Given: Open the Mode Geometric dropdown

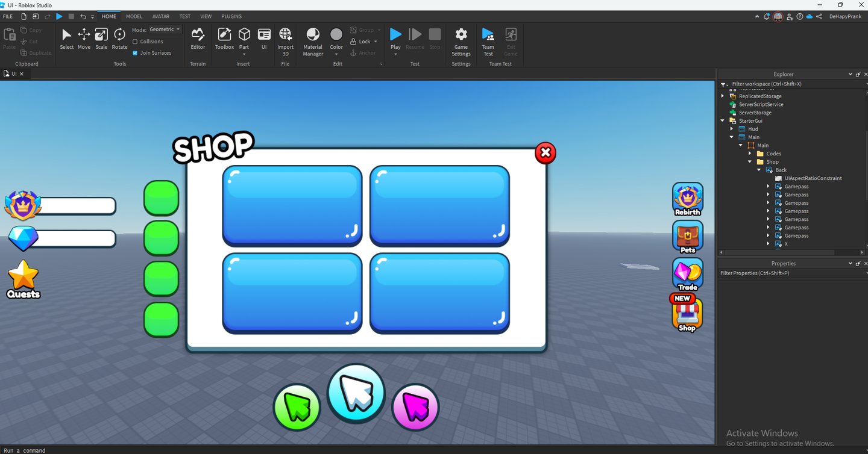Looking at the screenshot, I should 165,30.
